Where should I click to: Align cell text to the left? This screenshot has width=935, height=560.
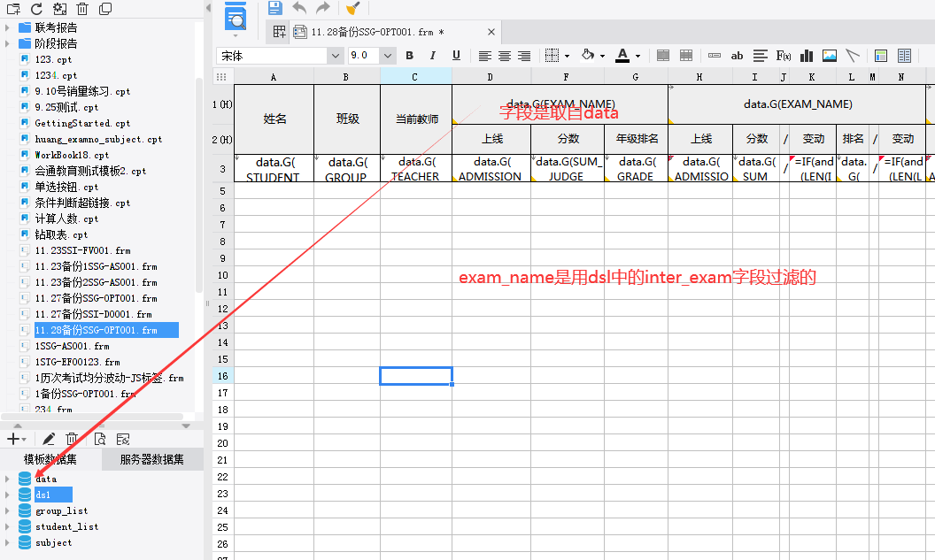coord(485,56)
